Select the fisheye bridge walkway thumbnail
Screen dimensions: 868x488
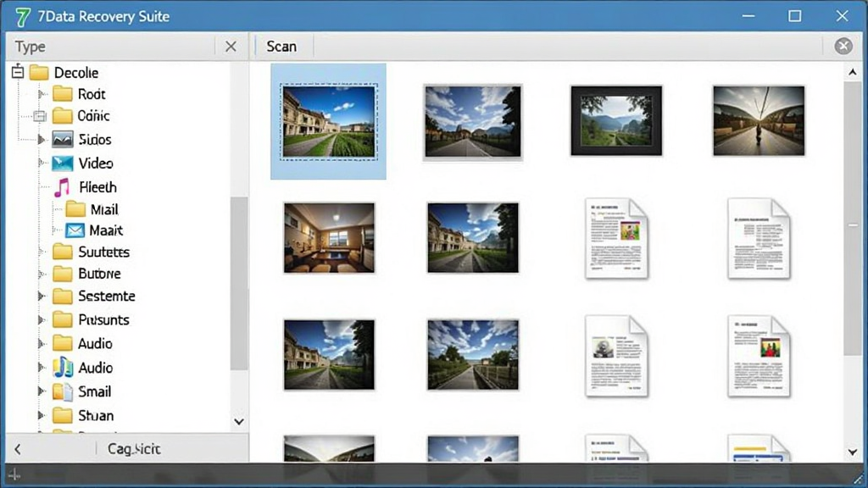pos(759,120)
